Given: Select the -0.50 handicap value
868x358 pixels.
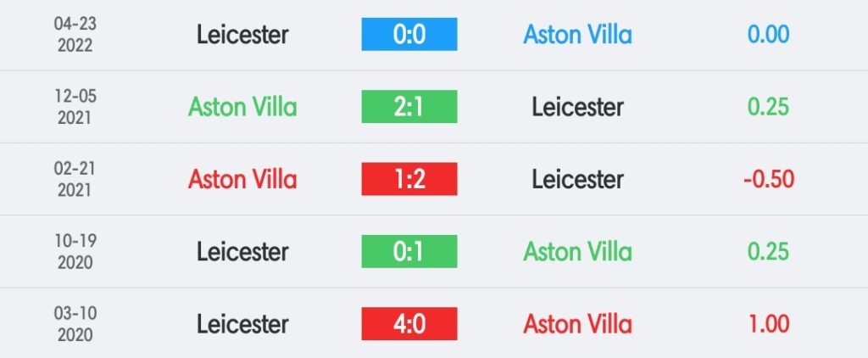Looking at the screenshot, I should click(x=768, y=179).
